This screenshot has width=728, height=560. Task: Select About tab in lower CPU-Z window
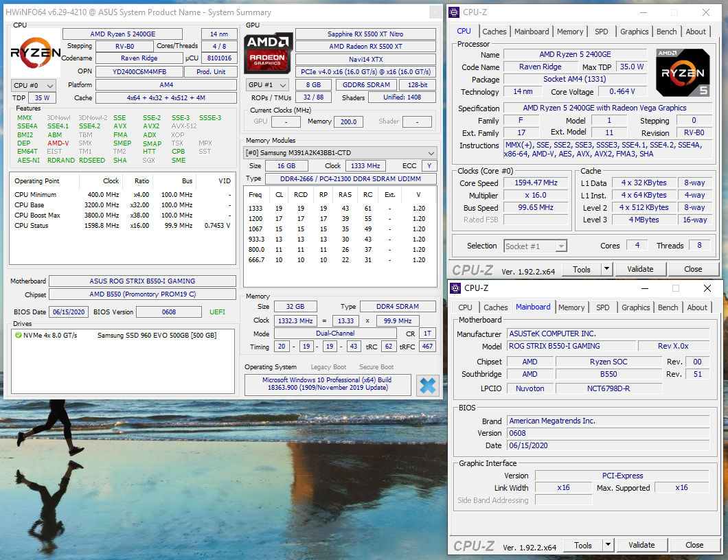click(x=697, y=307)
